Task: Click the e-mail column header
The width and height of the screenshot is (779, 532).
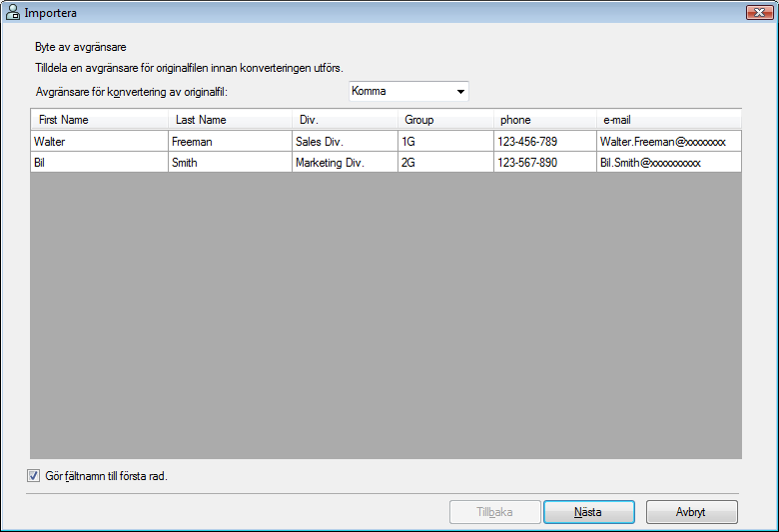Action: coord(669,120)
